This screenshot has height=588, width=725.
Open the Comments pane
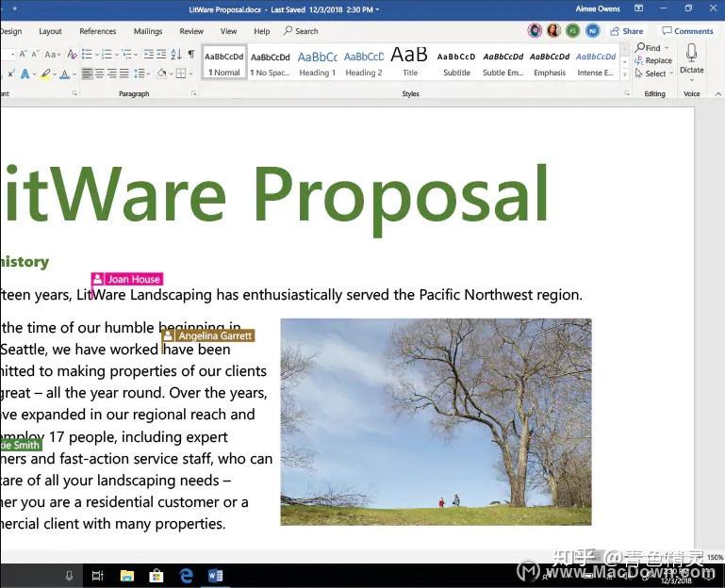pos(687,31)
